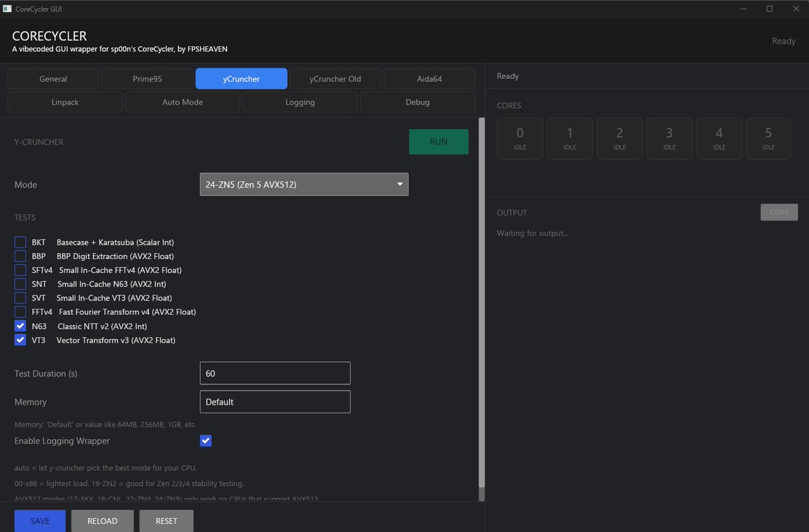The height and width of the screenshot is (532, 809).
Task: Click the CORES panel heading
Action: point(509,106)
